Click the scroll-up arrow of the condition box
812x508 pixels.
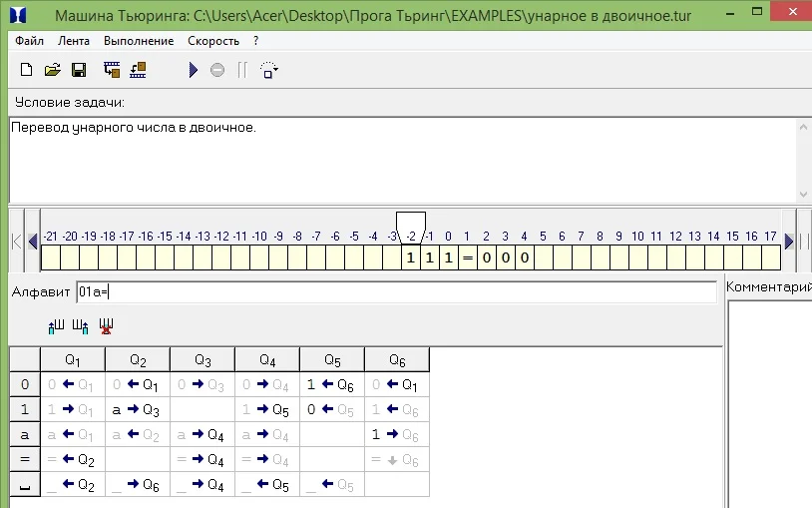pyautogui.click(x=803, y=127)
